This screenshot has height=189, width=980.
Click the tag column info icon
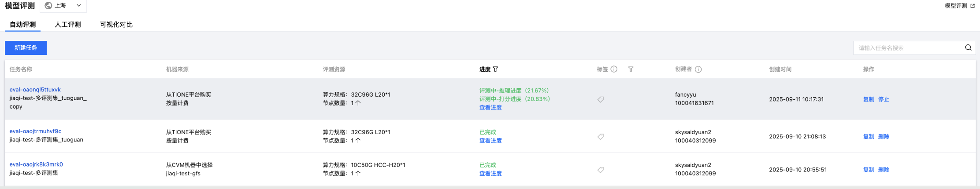pos(614,69)
